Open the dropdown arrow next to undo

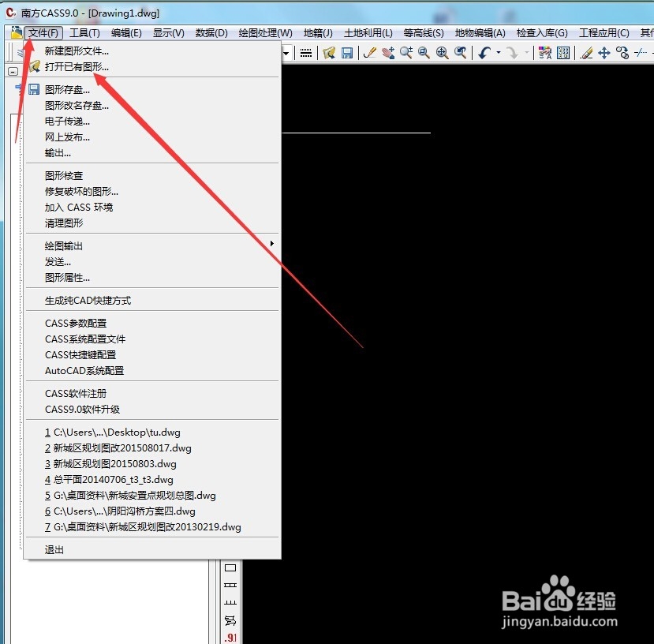click(499, 53)
